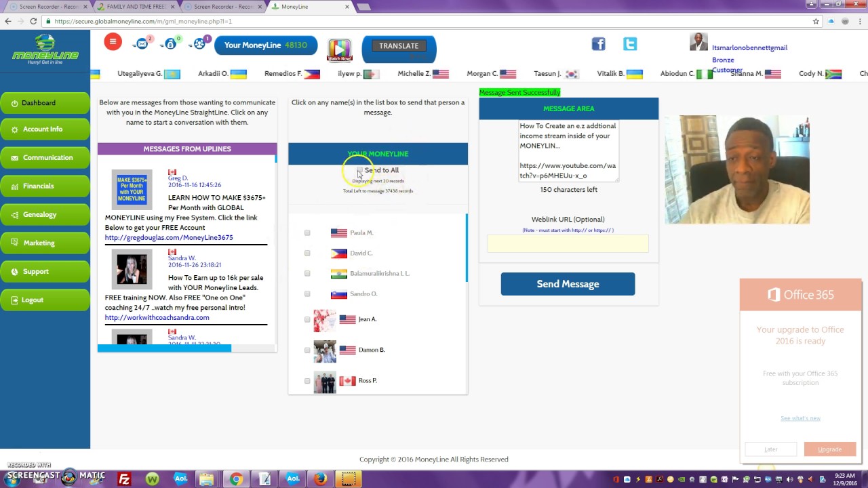
Task: Switch to the first Screen Recorder tab
Action: [45, 7]
